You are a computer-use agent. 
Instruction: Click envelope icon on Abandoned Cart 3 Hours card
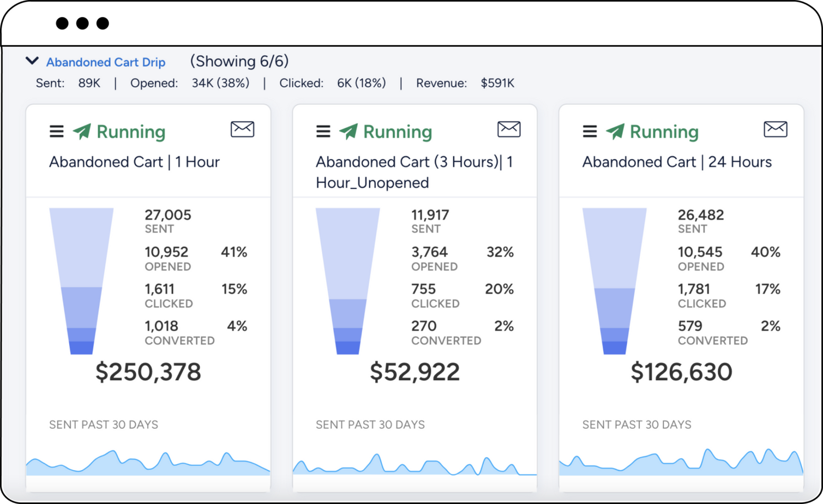pos(509,129)
